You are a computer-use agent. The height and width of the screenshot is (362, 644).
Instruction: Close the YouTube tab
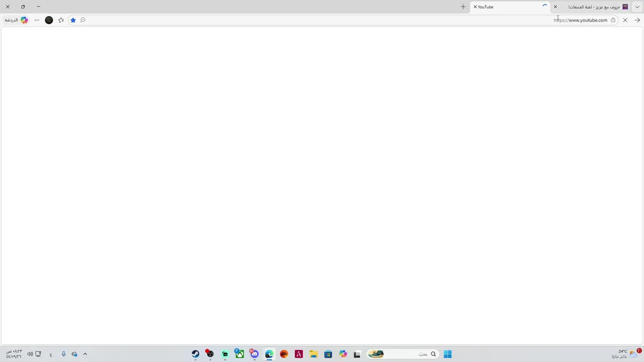tap(475, 7)
